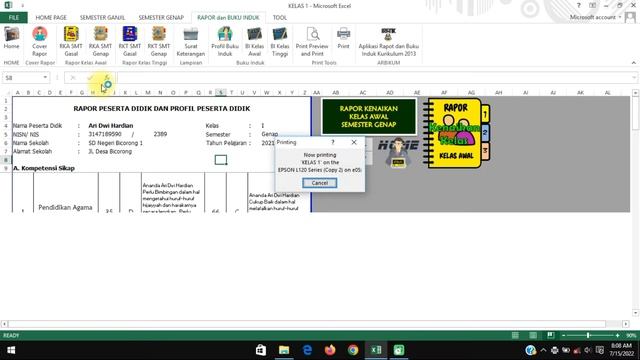Click the 90% zoom level
This screenshot has height=360, width=640.
pos(631,335)
